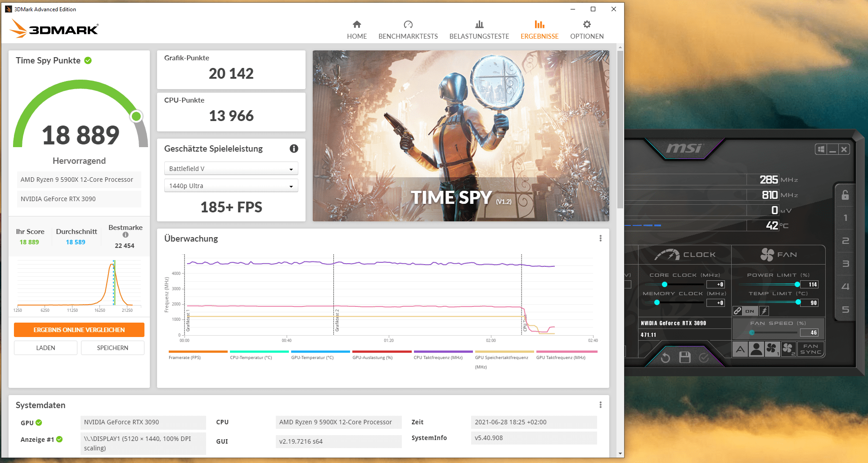Click the SPEICHERN button

112,348
